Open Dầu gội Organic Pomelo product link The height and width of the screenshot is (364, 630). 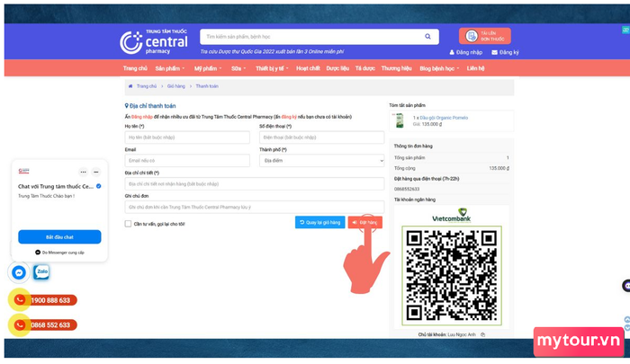(444, 118)
